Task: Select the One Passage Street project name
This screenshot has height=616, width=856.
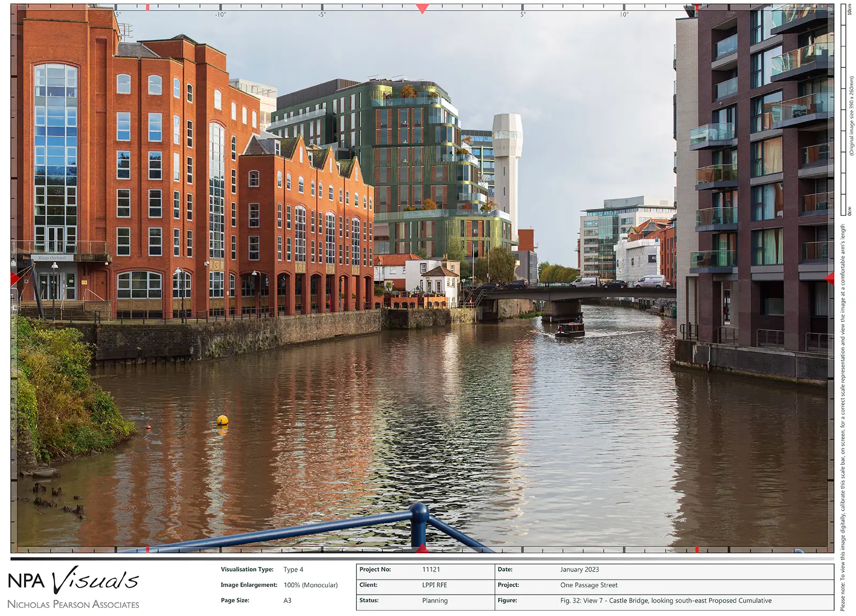Action: click(588, 585)
